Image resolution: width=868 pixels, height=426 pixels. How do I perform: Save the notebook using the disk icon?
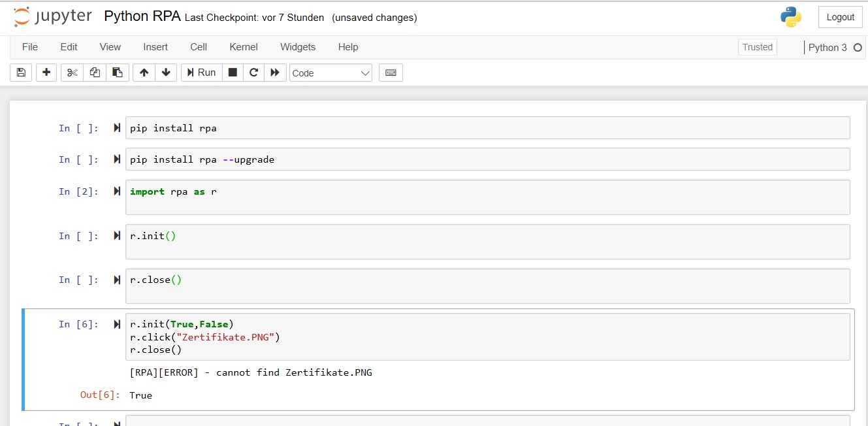coord(20,73)
